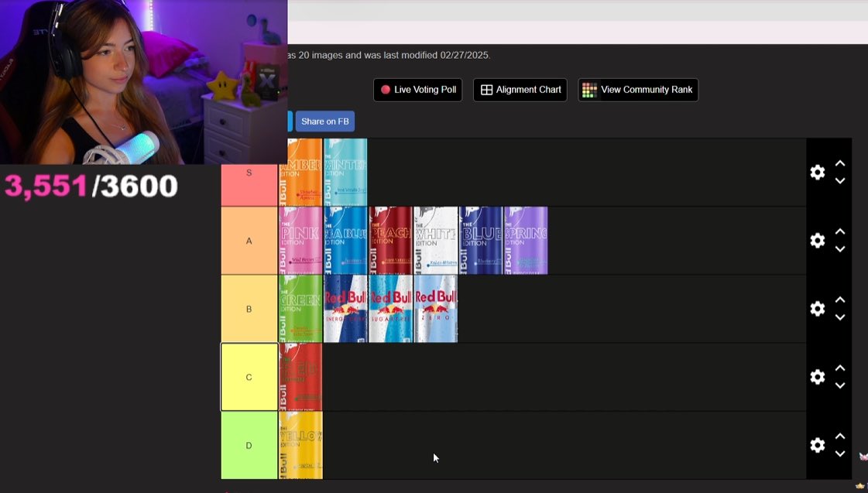This screenshot has height=493, width=868.
Task: Move S tier row up with arrow
Action: (840, 164)
